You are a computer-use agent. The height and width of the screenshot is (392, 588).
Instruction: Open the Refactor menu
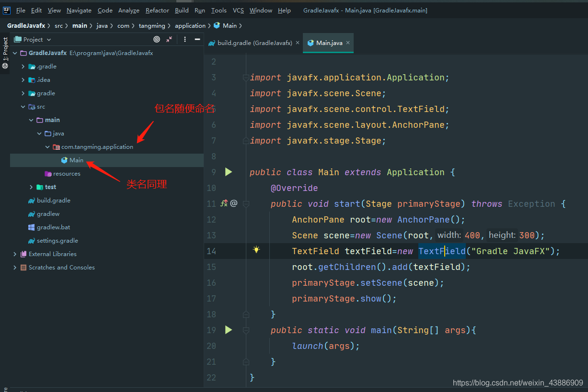[157, 10]
